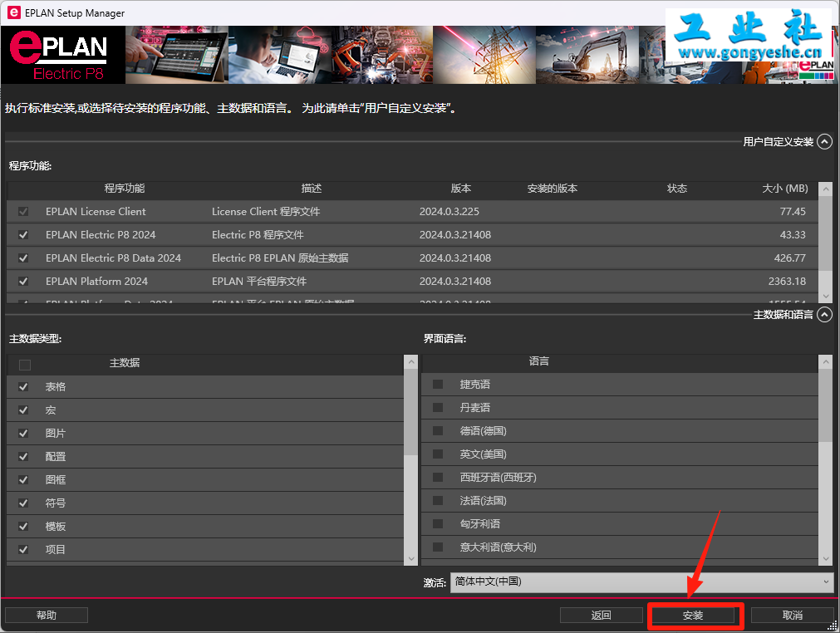Viewport: 840px width, 633px height.
Task: Uncheck the 表格 master data item
Action: point(23,386)
